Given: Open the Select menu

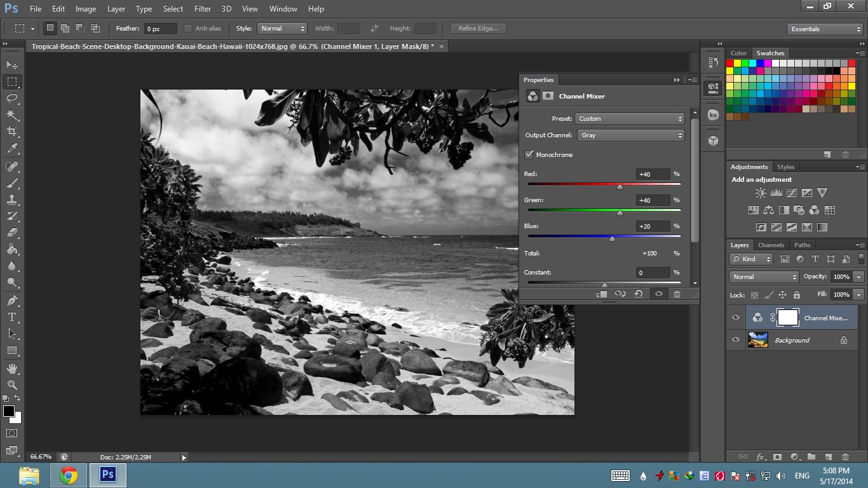Looking at the screenshot, I should point(173,9).
